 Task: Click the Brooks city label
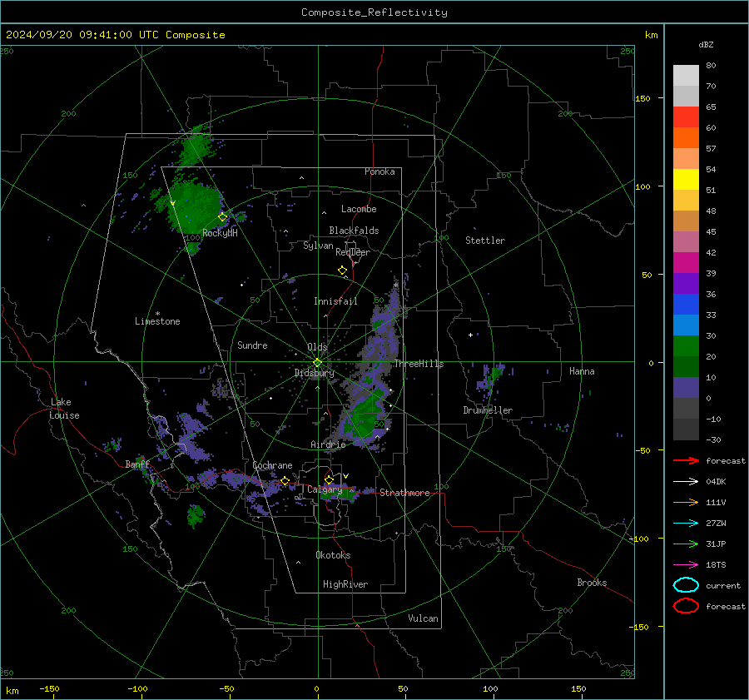[592, 583]
